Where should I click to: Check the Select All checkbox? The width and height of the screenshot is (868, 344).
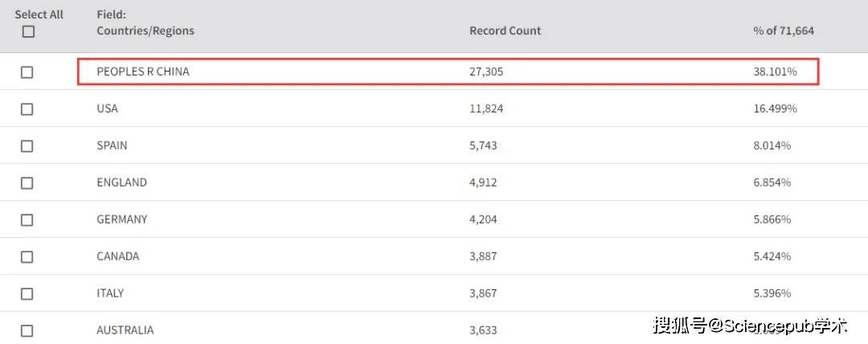tap(29, 31)
